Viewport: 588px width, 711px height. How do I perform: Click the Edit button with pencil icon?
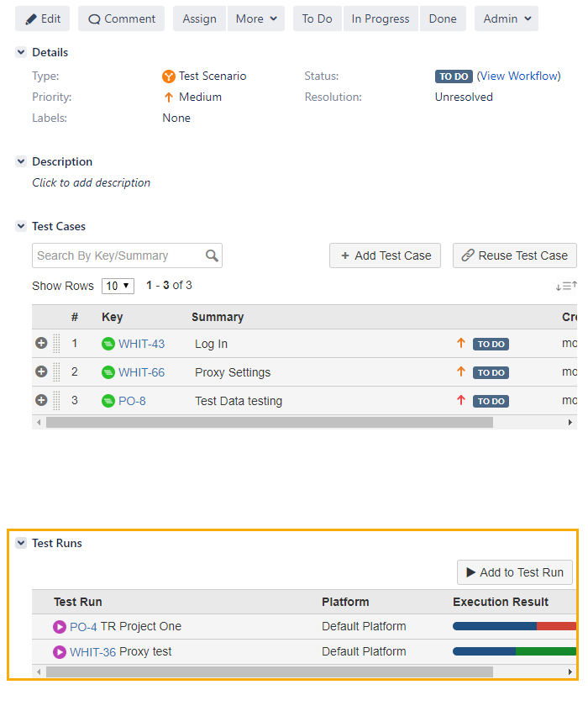coord(43,18)
